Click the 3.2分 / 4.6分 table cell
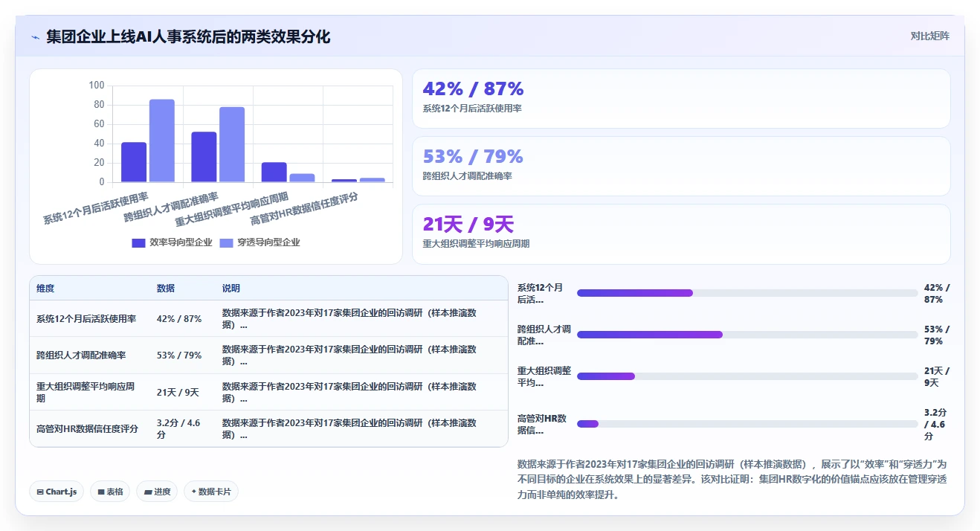Viewport: 980px width, 531px height. [x=178, y=429]
